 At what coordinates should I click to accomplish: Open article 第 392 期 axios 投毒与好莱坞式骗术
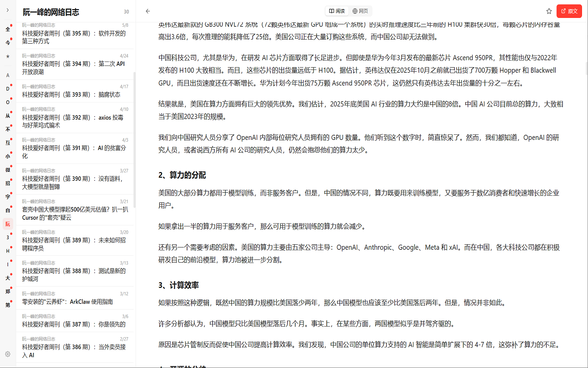76,118
